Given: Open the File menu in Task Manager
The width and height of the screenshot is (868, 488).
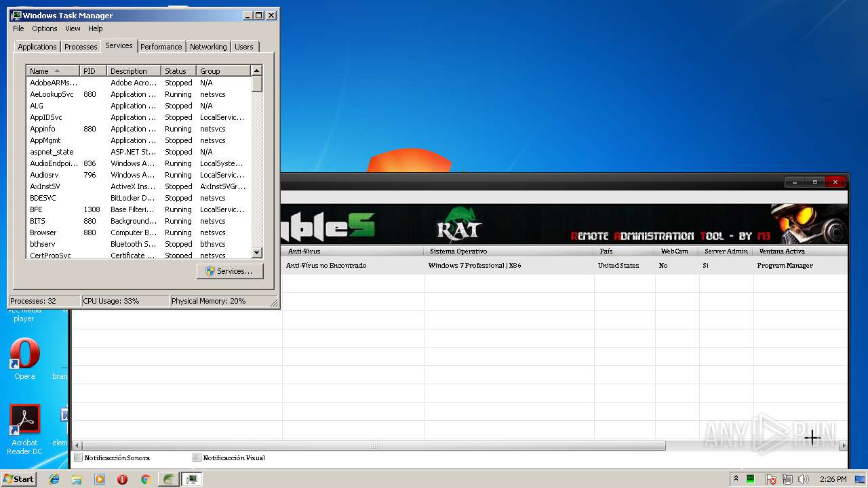Looking at the screenshot, I should pos(18,28).
